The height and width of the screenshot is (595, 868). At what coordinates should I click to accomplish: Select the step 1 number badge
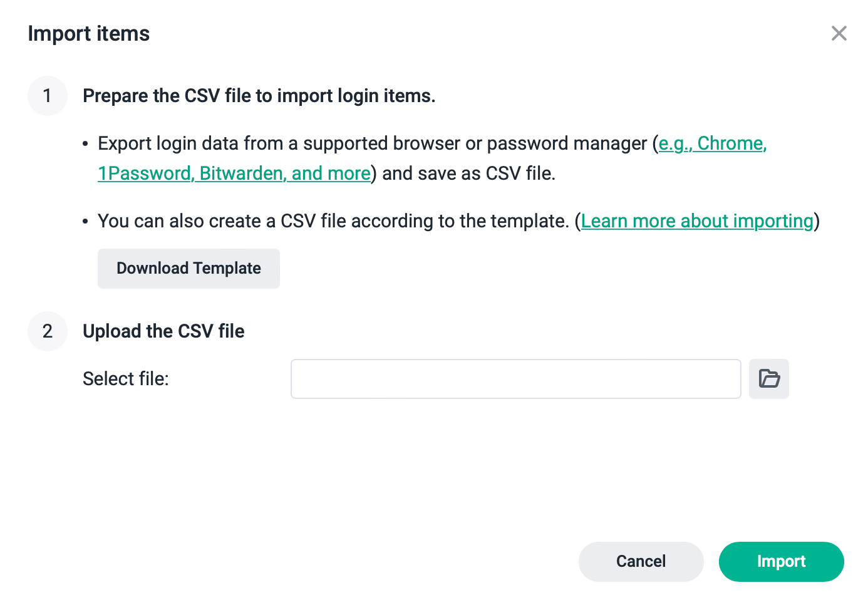pos(48,96)
